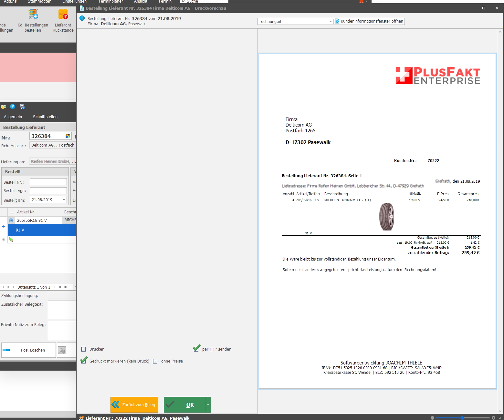Click Datensatz 1 von 1 label
Screen dimensions: 504x420
(34, 287)
